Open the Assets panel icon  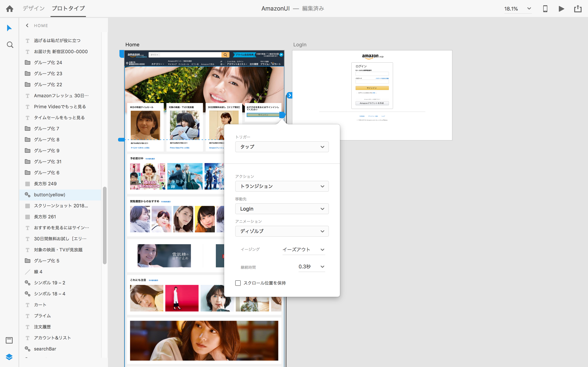tap(9, 340)
